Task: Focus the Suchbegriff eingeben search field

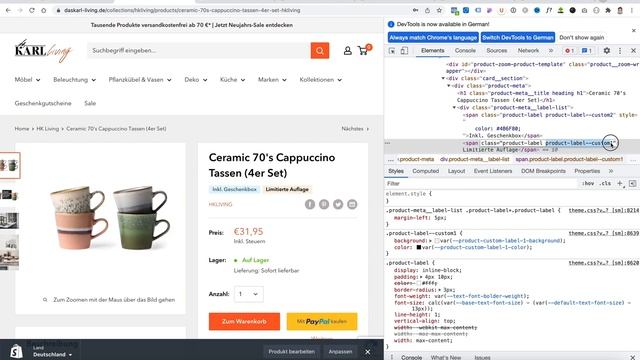Action: click(x=198, y=51)
